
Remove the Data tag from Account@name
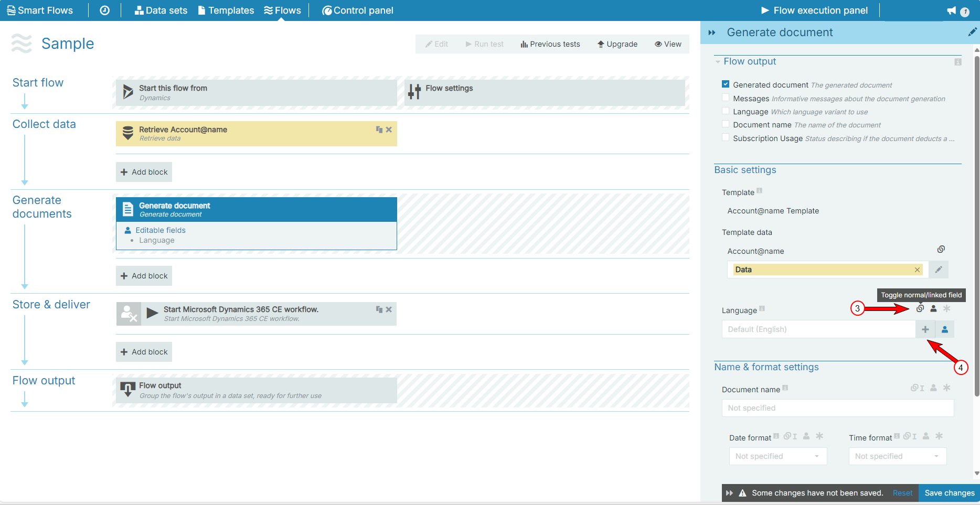(917, 270)
